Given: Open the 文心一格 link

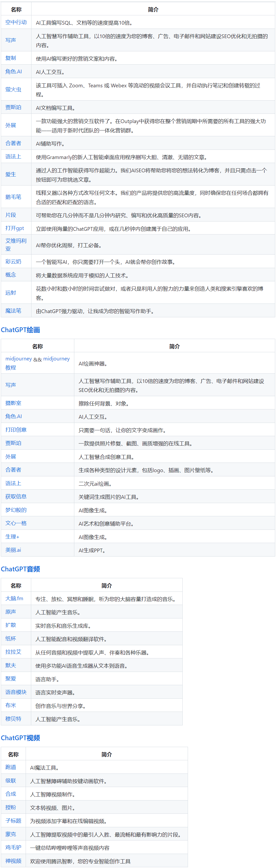Looking at the screenshot, I should (16, 523).
